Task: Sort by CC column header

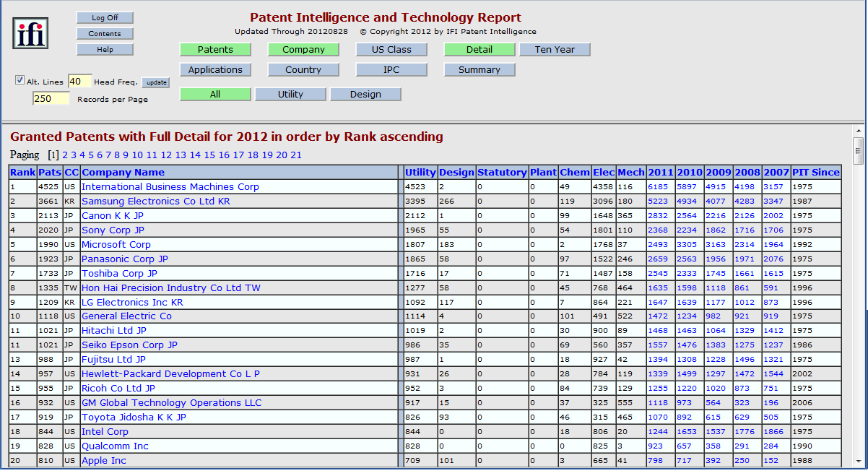Action: pos(71,173)
